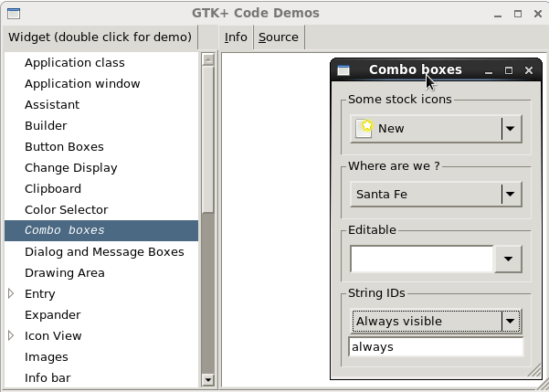Maximize the GTK+ Code Demos window
549x392 pixels.
click(517, 14)
